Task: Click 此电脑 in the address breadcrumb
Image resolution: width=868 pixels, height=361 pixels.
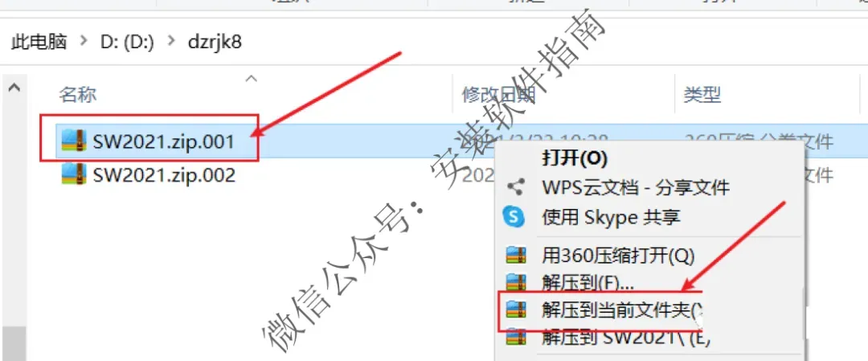Action: 39,42
